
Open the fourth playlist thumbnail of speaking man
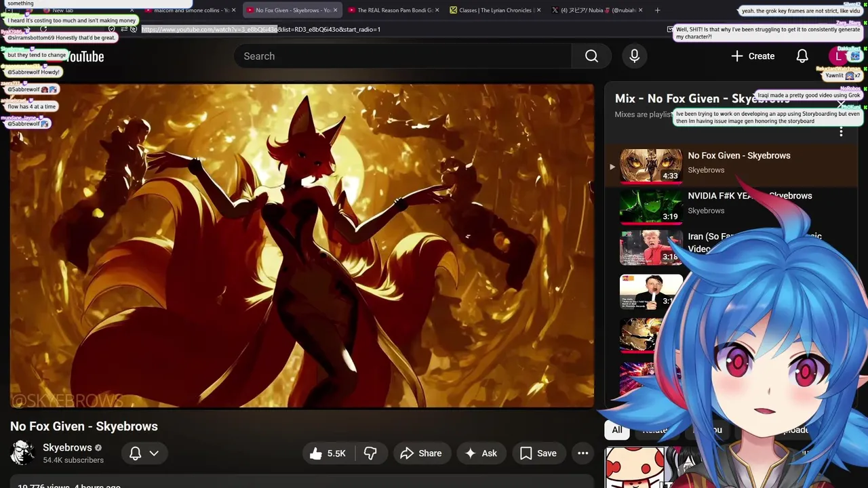pos(651,291)
